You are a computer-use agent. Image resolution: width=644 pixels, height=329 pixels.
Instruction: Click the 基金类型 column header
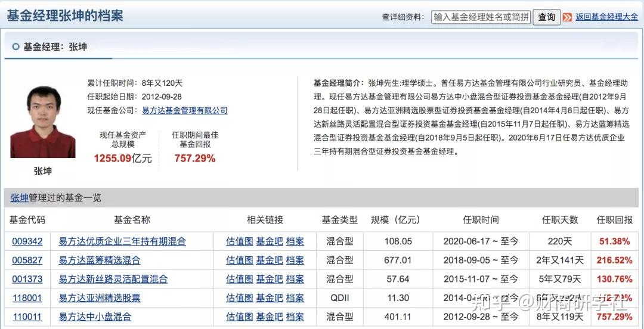(x=340, y=220)
